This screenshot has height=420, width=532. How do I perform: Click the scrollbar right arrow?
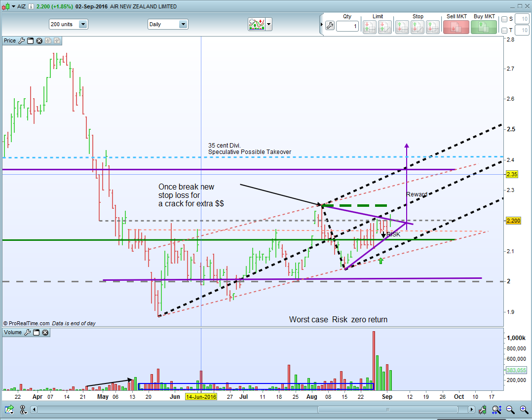pos(472,410)
